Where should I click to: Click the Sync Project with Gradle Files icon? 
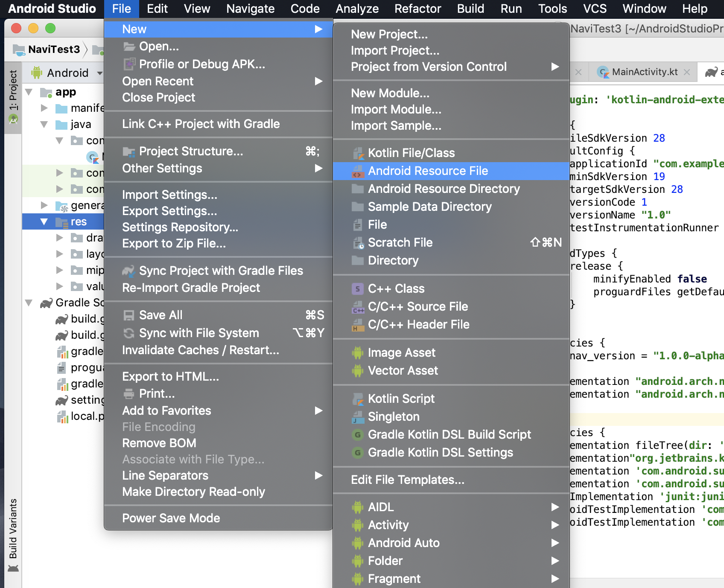pyautogui.click(x=129, y=271)
